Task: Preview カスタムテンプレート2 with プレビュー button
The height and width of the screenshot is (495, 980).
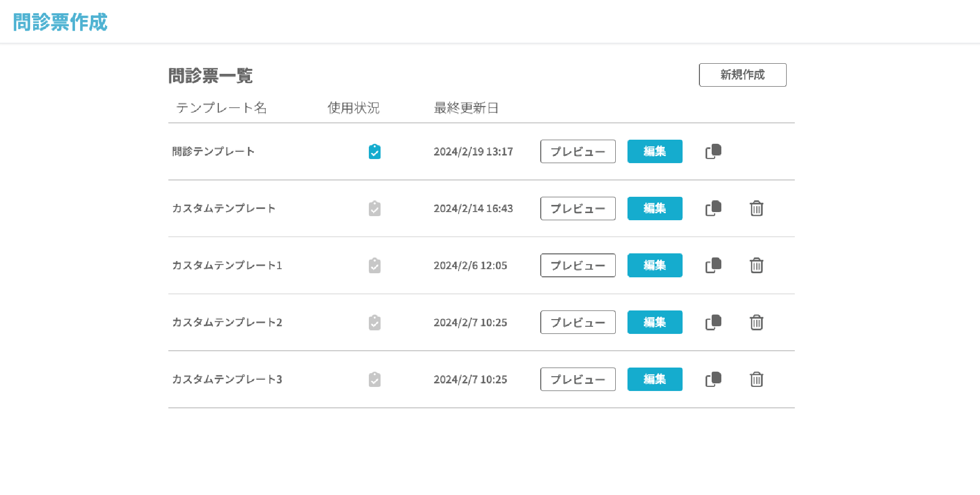Action: (x=577, y=322)
